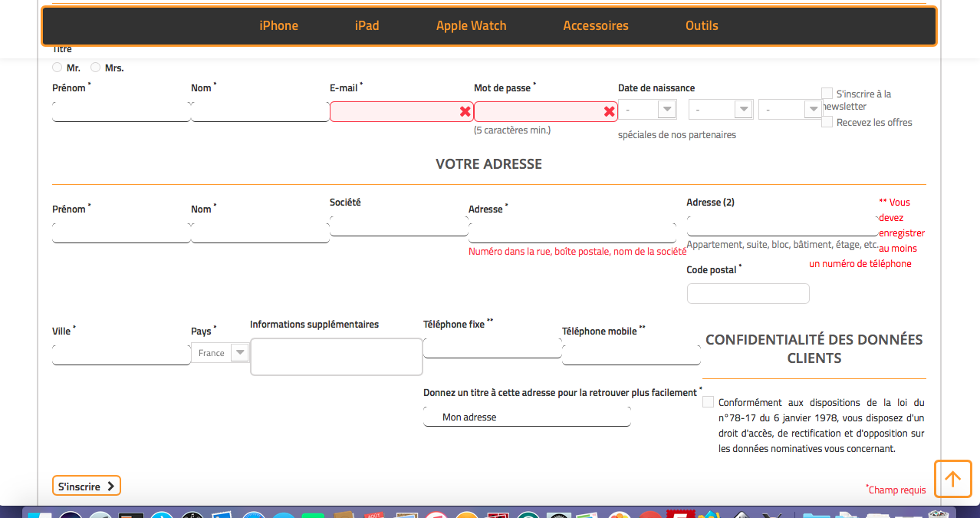Viewport: 980px width, 518px height.
Task: Open the Accessoires menu
Action: [596, 25]
